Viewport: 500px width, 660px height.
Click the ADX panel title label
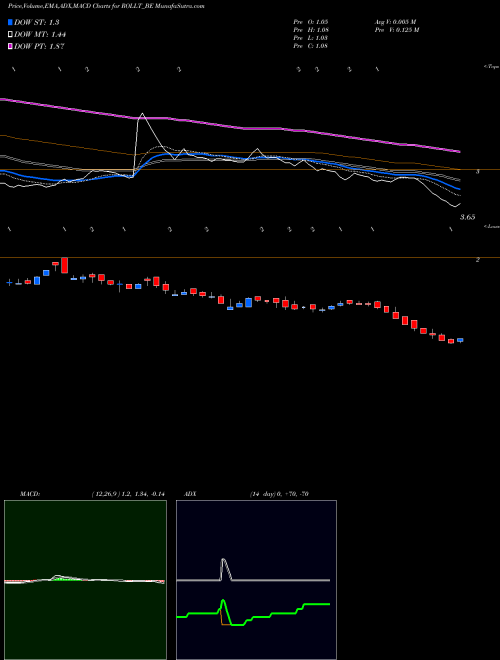pyautogui.click(x=190, y=494)
